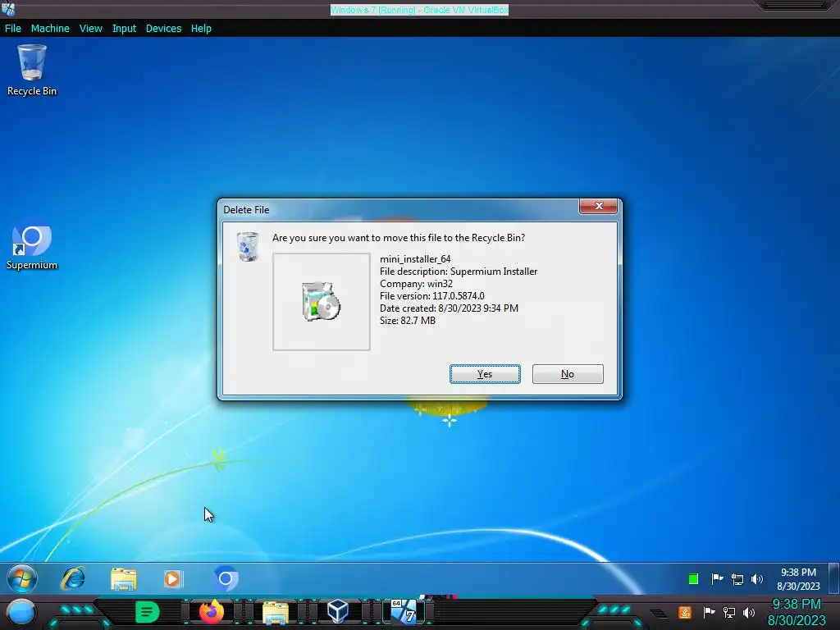Open Windows Explorer on guest taskbar

tap(124, 578)
